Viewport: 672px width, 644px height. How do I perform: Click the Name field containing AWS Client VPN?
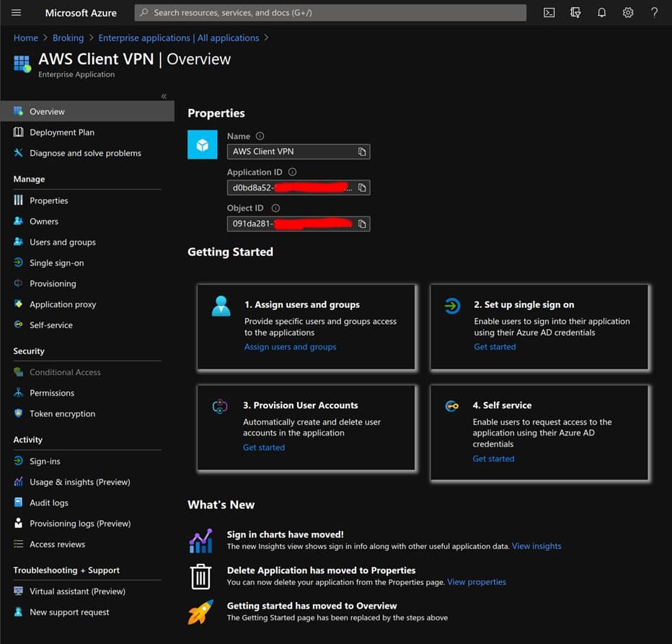299,151
